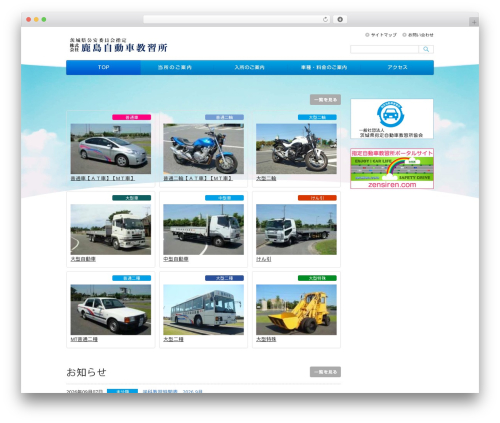Open the 車種・料金のご案内 navigation item
The height and width of the screenshot is (423, 500).
pos(324,67)
